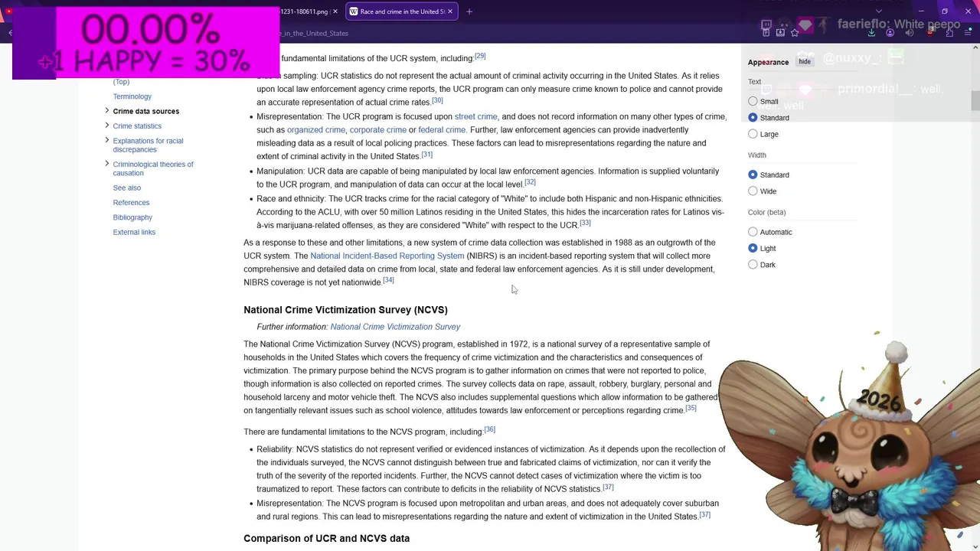Open the reader view icon in address bar
The width and height of the screenshot is (980, 551).
[766, 33]
